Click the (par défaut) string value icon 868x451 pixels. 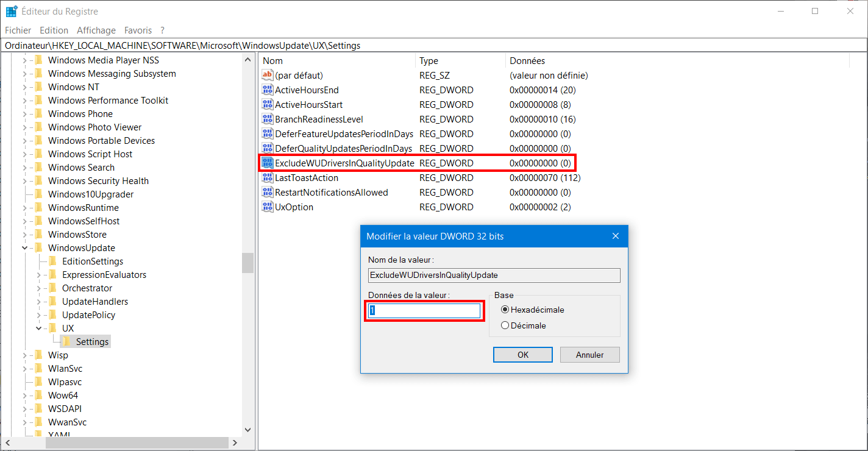click(x=268, y=75)
